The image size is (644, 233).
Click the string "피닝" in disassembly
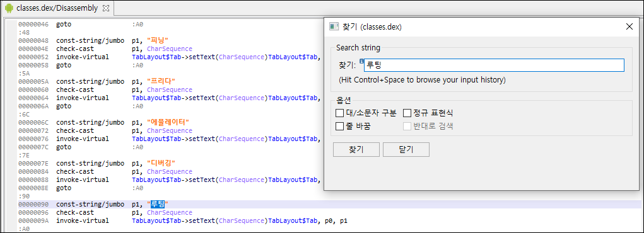[x=157, y=40]
